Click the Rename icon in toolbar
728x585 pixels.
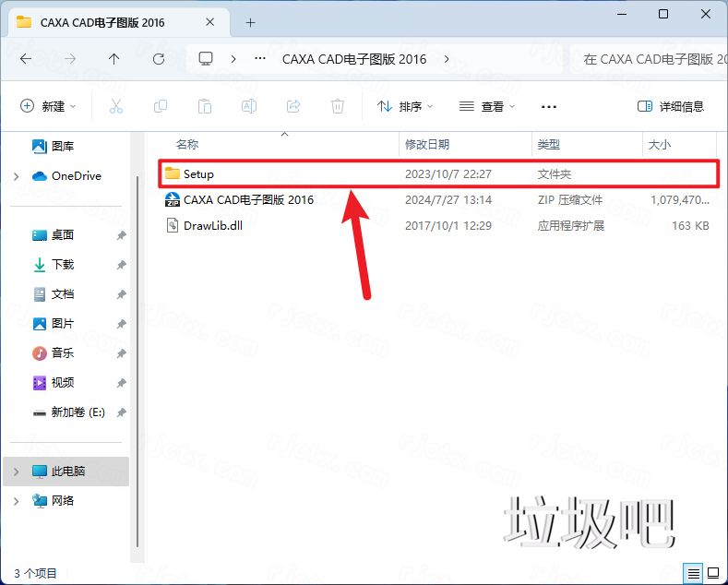pyautogui.click(x=249, y=106)
